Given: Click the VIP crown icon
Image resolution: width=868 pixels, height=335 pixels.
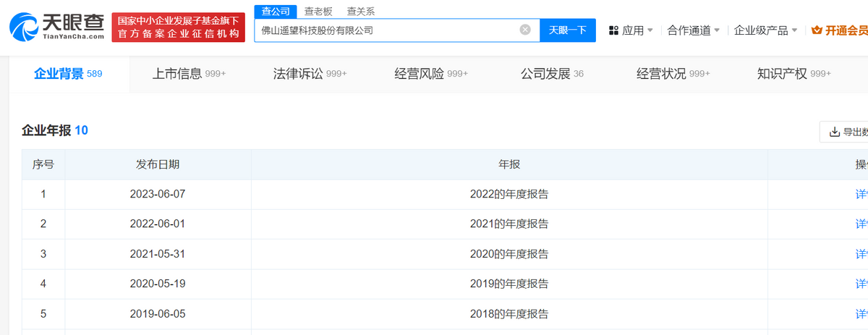Looking at the screenshot, I should 817,30.
